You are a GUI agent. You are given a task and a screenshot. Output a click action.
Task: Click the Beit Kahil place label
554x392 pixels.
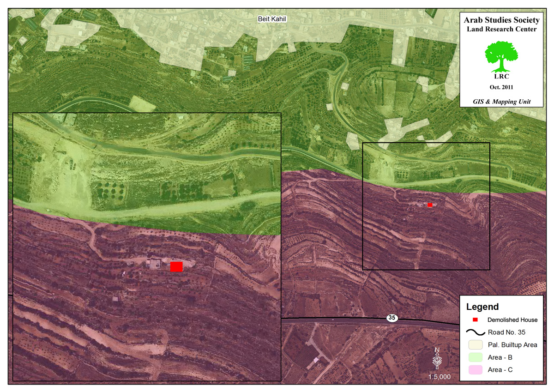point(271,19)
